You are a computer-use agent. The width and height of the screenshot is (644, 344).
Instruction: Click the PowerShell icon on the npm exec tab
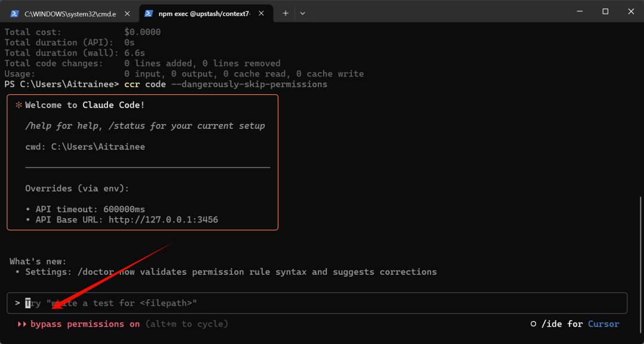pos(148,13)
